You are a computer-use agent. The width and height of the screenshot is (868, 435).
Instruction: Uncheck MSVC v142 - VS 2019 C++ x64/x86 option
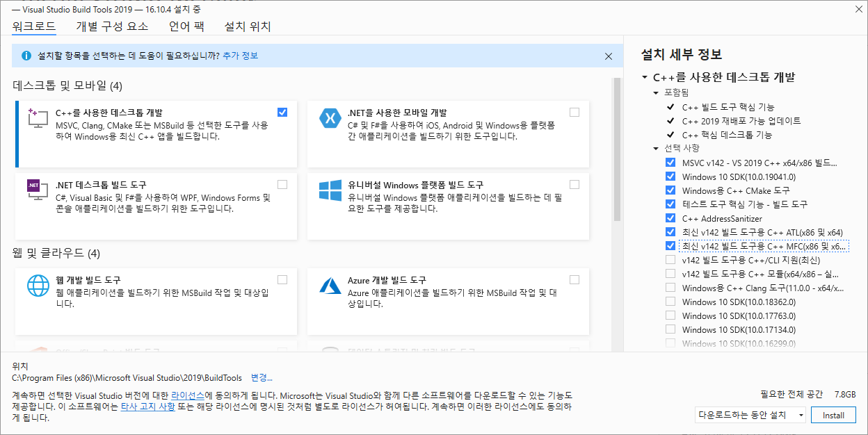pyautogui.click(x=670, y=163)
